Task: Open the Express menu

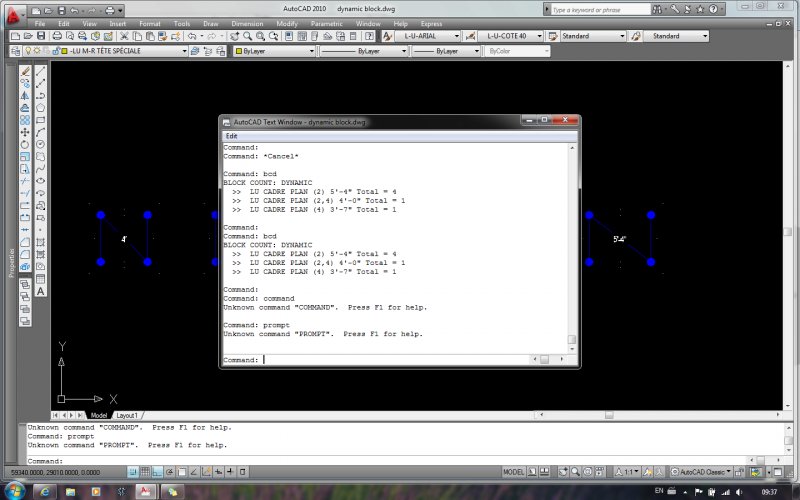Action: click(x=431, y=23)
